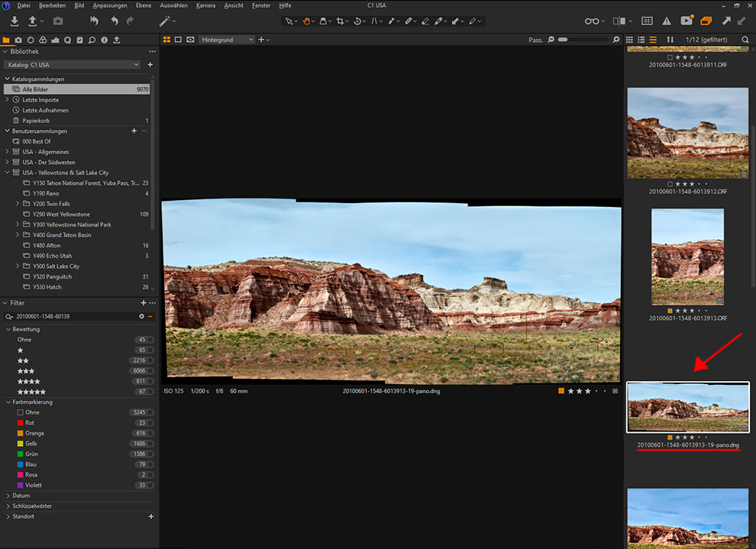The height and width of the screenshot is (549, 756).
Task: Select the Keystone tool
Action: pos(374,21)
